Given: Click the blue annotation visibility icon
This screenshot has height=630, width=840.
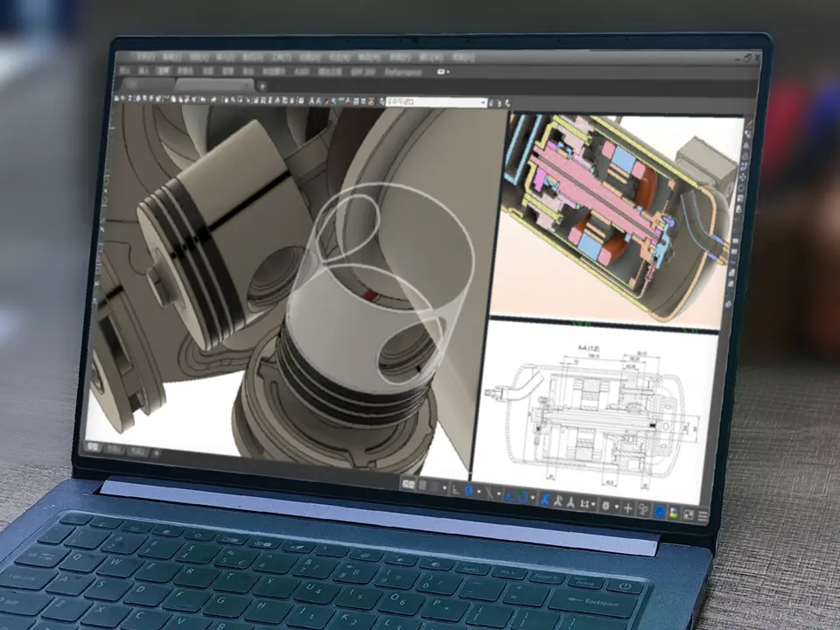Looking at the screenshot, I should click(544, 500).
